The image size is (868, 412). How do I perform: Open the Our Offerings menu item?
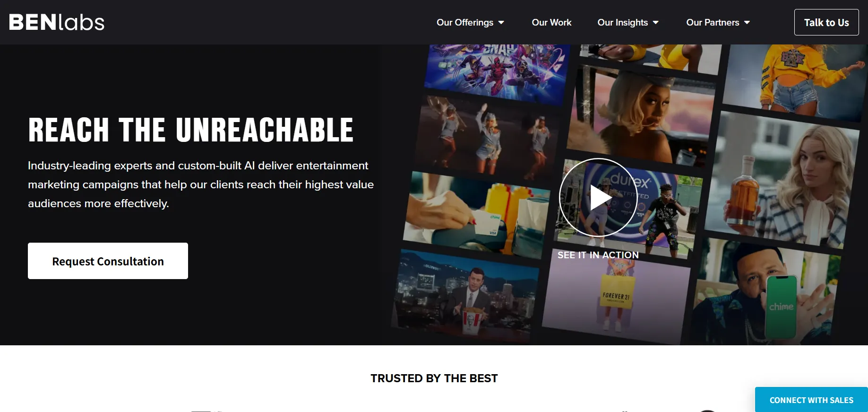tap(465, 22)
